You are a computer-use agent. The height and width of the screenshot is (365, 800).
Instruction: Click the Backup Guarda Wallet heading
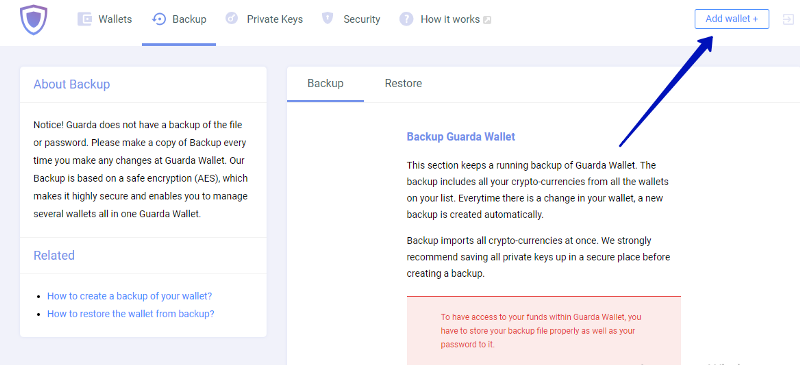coord(461,137)
